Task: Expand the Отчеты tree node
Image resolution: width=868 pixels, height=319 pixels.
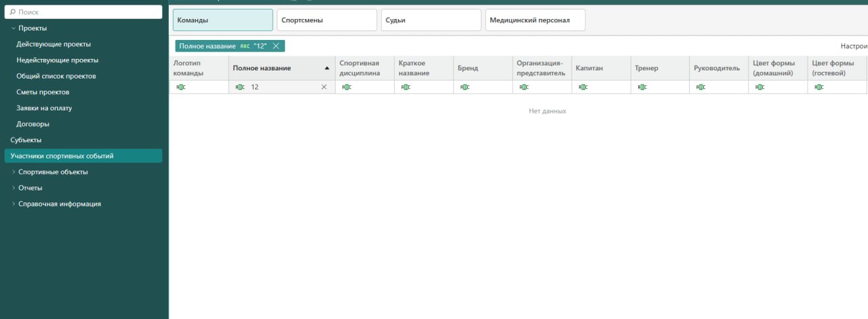Action: click(14, 188)
